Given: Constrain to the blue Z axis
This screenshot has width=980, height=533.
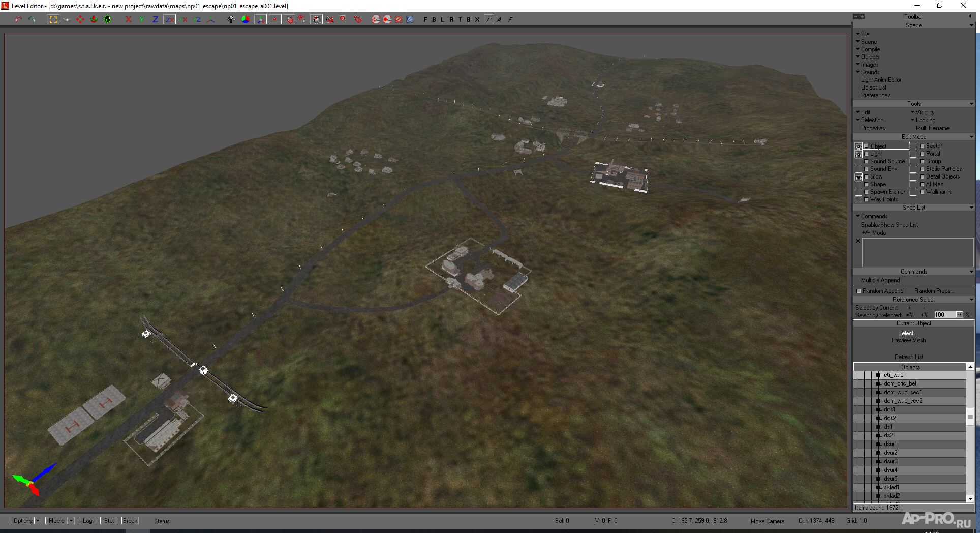Looking at the screenshot, I should tap(155, 19).
